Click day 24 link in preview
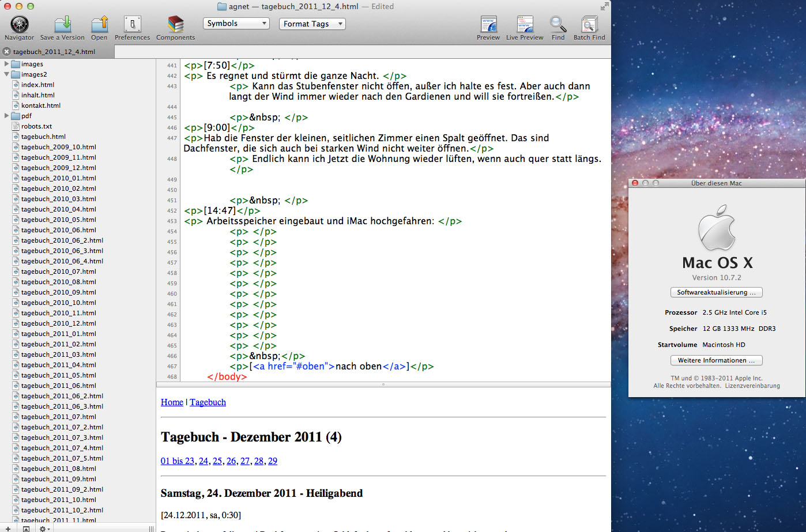This screenshot has height=532, width=806. click(204, 461)
